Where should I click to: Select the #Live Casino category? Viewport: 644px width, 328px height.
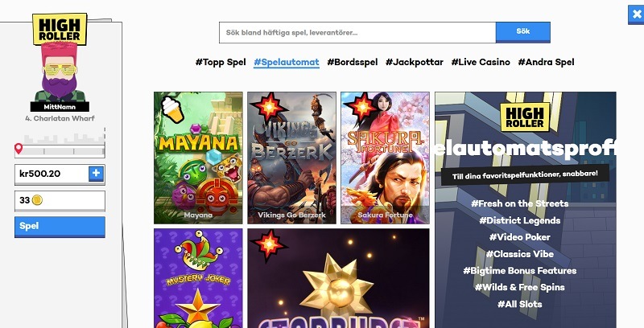point(481,63)
